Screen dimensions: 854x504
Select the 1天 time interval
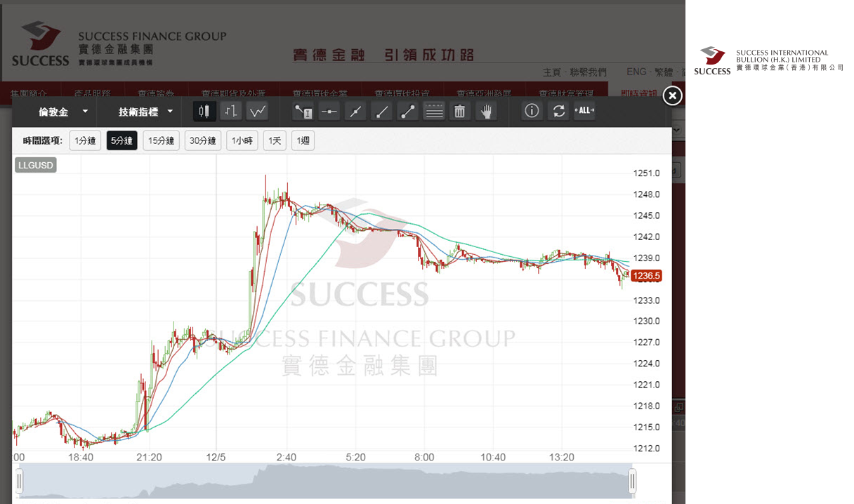coord(275,140)
